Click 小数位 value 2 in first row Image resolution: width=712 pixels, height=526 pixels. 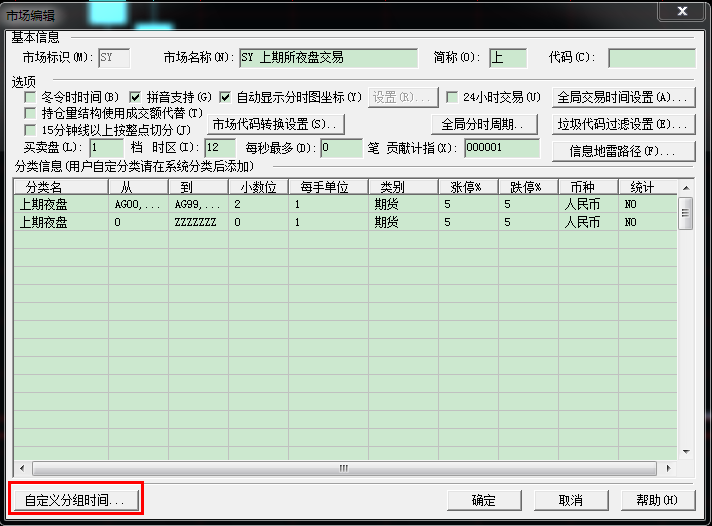[258, 204]
